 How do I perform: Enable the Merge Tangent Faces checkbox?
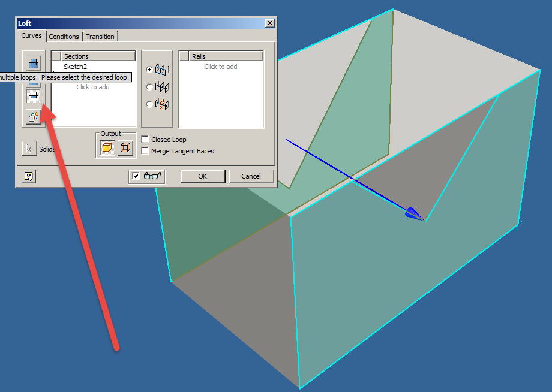(x=144, y=151)
